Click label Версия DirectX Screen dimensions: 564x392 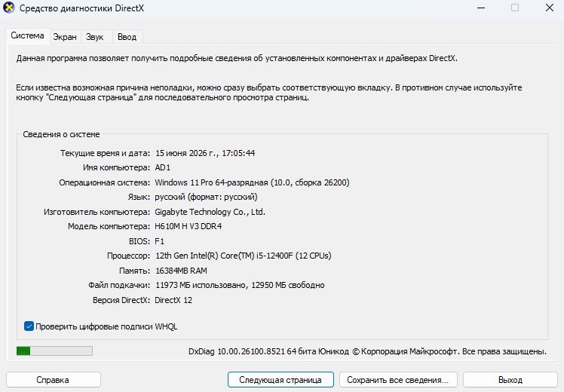(x=121, y=300)
